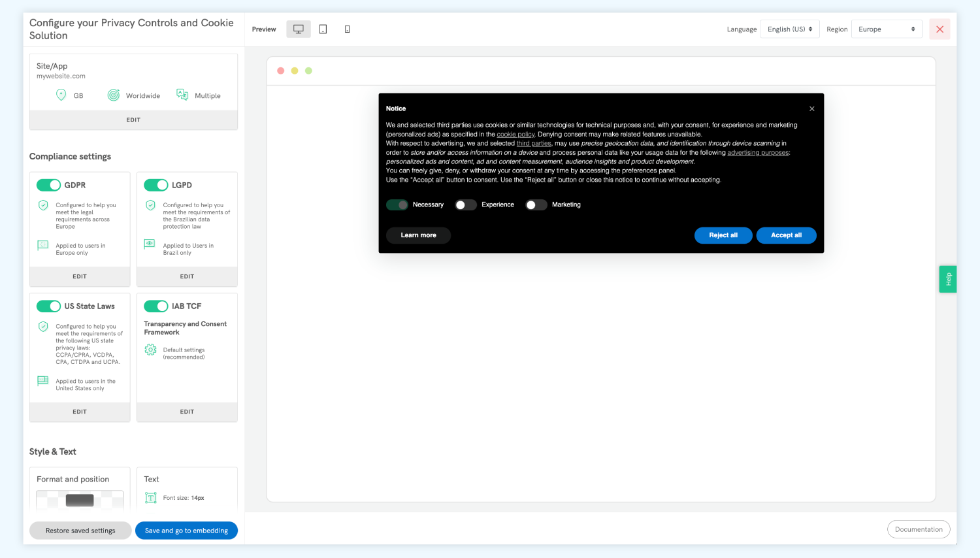Click the IAB TCF default settings gear icon
This screenshot has height=558, width=980.
pyautogui.click(x=150, y=350)
